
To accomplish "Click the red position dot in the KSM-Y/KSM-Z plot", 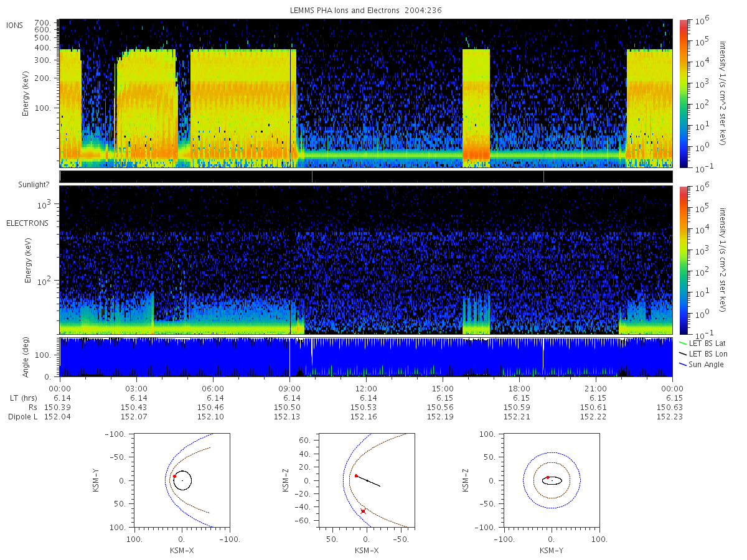I will [x=548, y=477].
